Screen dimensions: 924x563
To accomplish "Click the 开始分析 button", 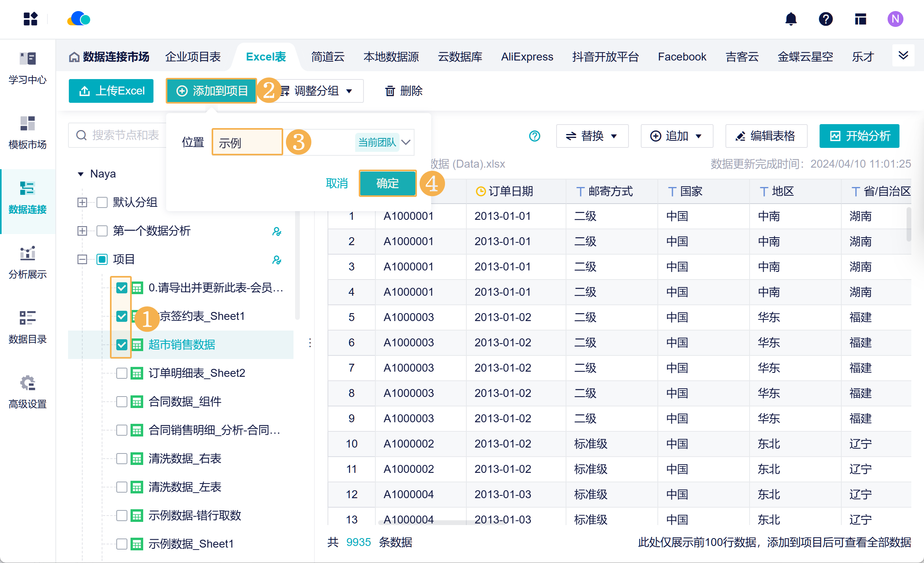I will pyautogui.click(x=860, y=136).
